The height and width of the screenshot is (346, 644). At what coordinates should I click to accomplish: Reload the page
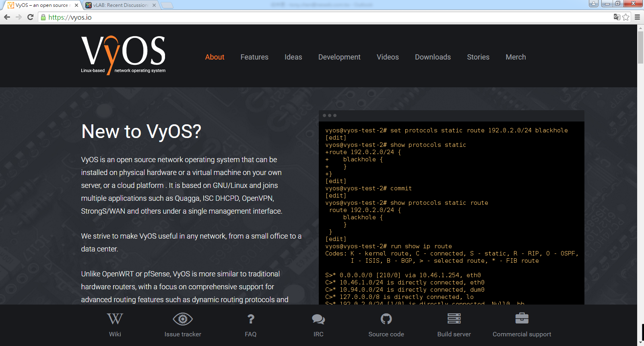30,17
